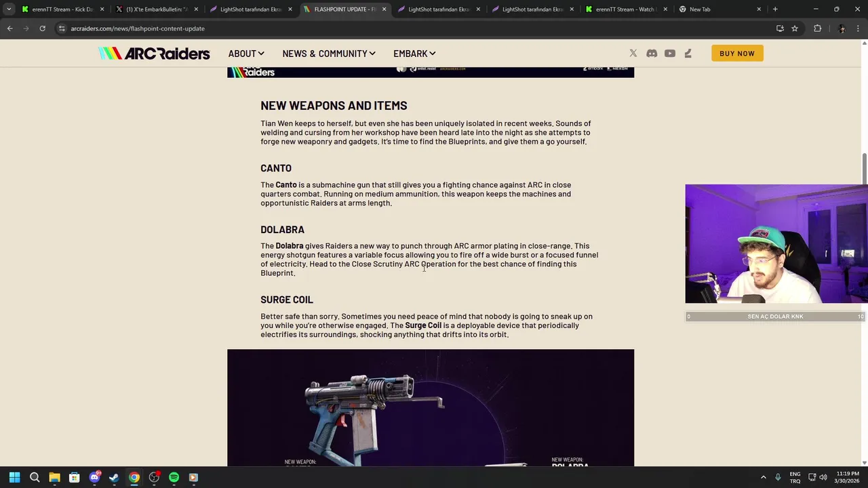This screenshot has width=868, height=488.
Task: Open the taskbar Search icon
Action: coord(35,477)
